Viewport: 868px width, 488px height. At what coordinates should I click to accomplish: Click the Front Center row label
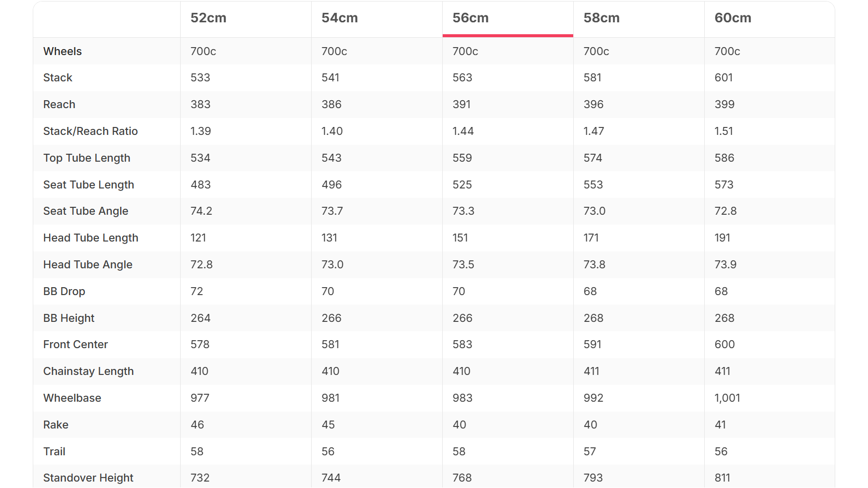click(75, 344)
